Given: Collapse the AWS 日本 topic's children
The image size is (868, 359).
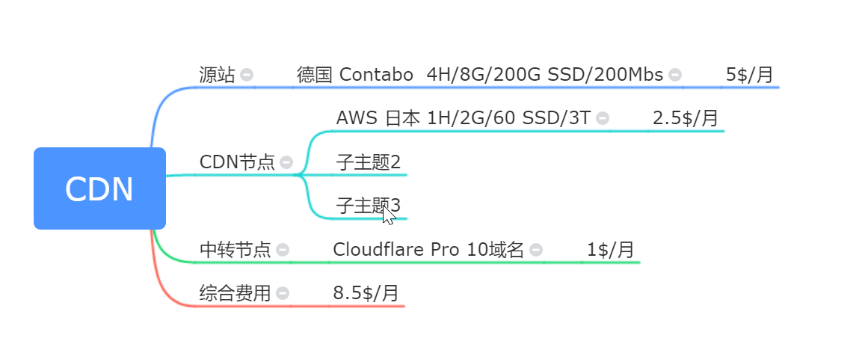Looking at the screenshot, I should [603, 118].
